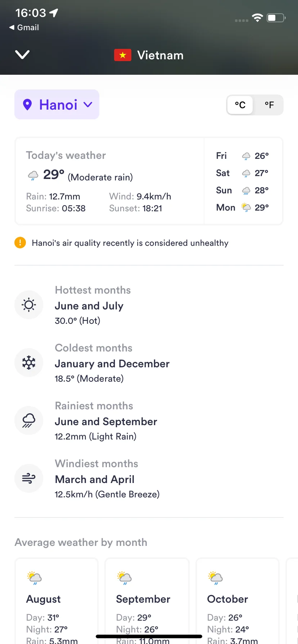Open the September average weather card

(x=147, y=601)
